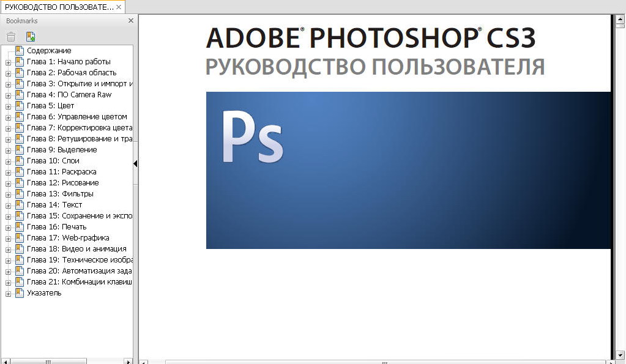Image resolution: width=626 pixels, height=364 pixels.
Task: Expand Глава 5: Цвет node
Action: click(8, 106)
